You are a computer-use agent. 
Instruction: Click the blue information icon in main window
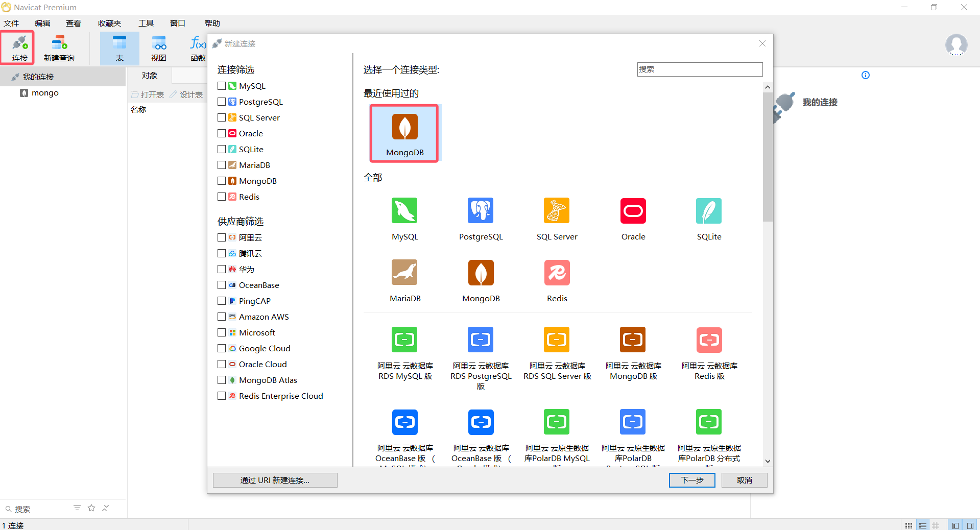(x=866, y=75)
